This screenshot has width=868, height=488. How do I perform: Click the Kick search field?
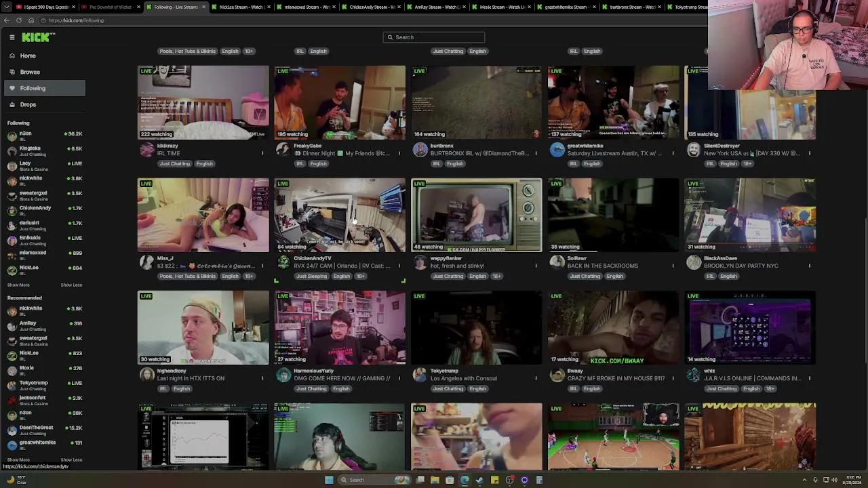434,37
